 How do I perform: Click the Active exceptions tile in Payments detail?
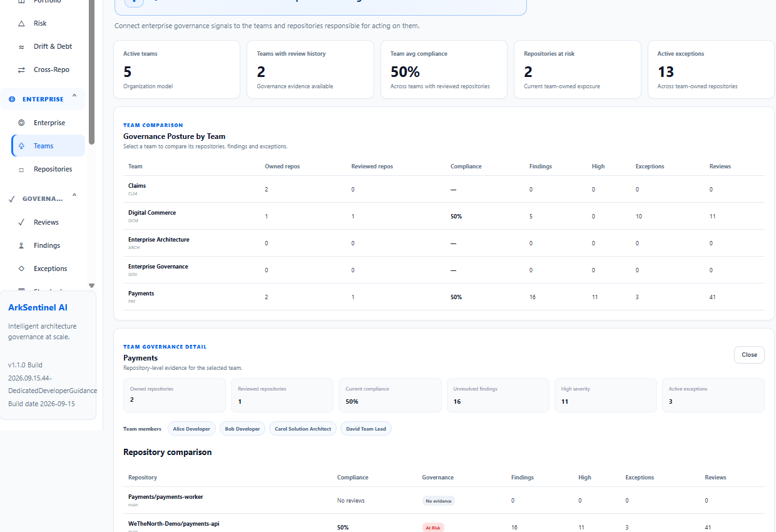(713, 395)
